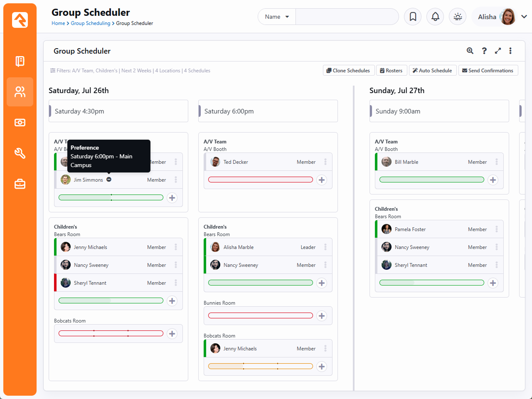Click the preference indicator beside Jim Simmons

pyautogui.click(x=109, y=180)
